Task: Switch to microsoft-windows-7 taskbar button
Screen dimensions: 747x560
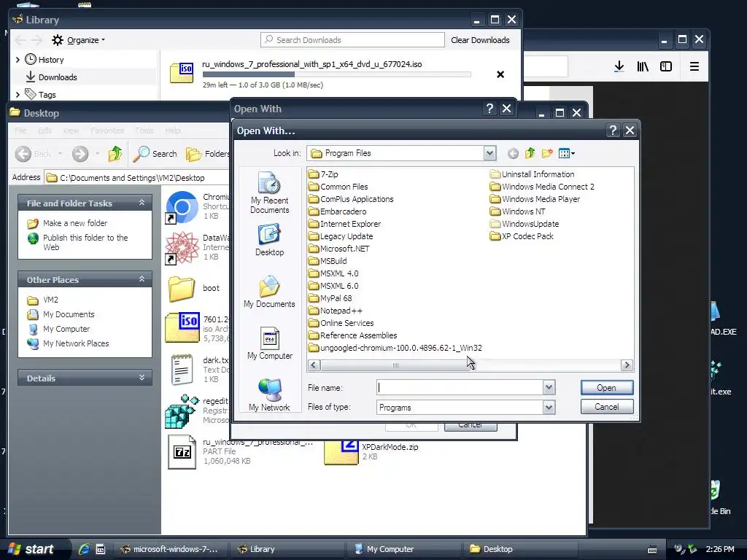Action: (169, 549)
